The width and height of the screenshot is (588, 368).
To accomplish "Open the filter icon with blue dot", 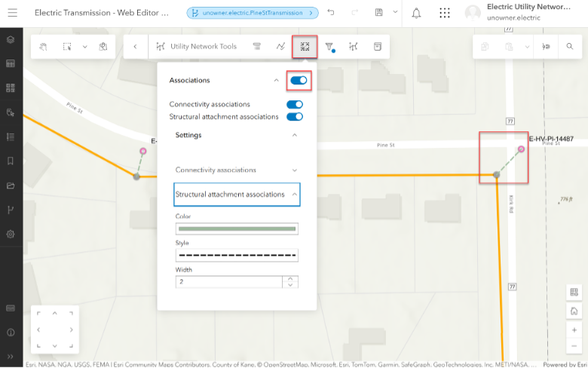I will (329, 47).
